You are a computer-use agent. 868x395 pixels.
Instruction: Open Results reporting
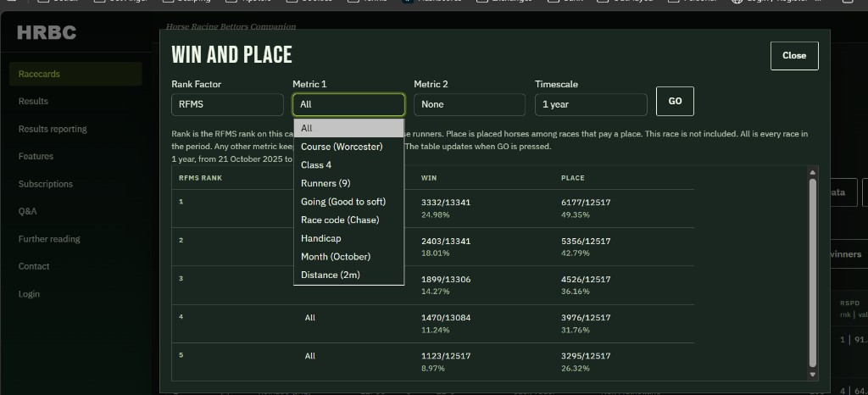point(53,129)
